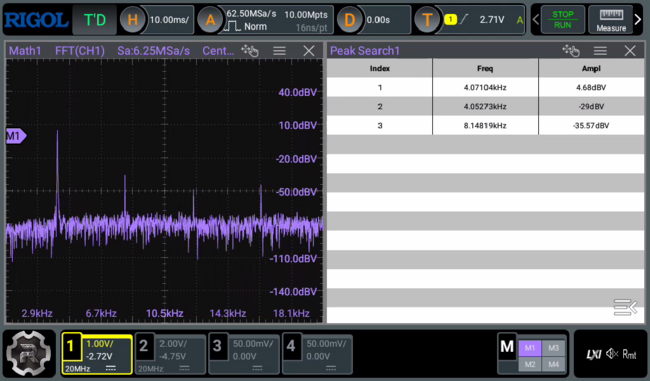650x381 pixels.
Task: Open the delay D settings
Action: 349,19
